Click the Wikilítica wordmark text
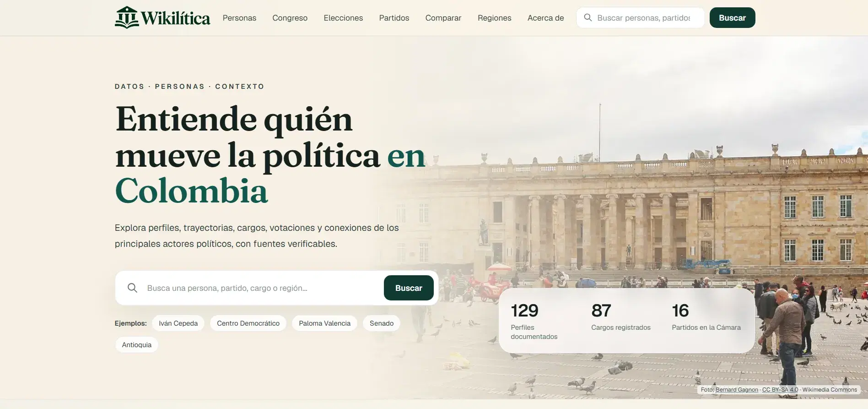 [176, 18]
